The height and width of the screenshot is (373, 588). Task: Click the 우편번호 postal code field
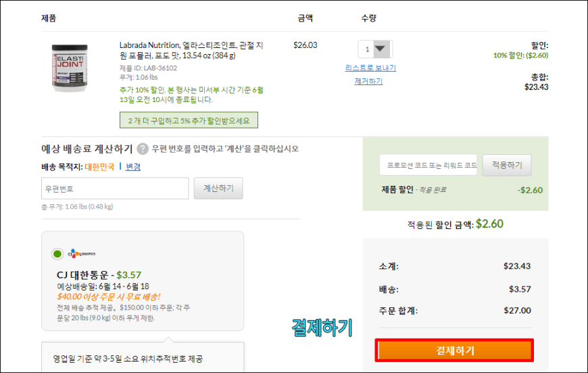[115, 188]
